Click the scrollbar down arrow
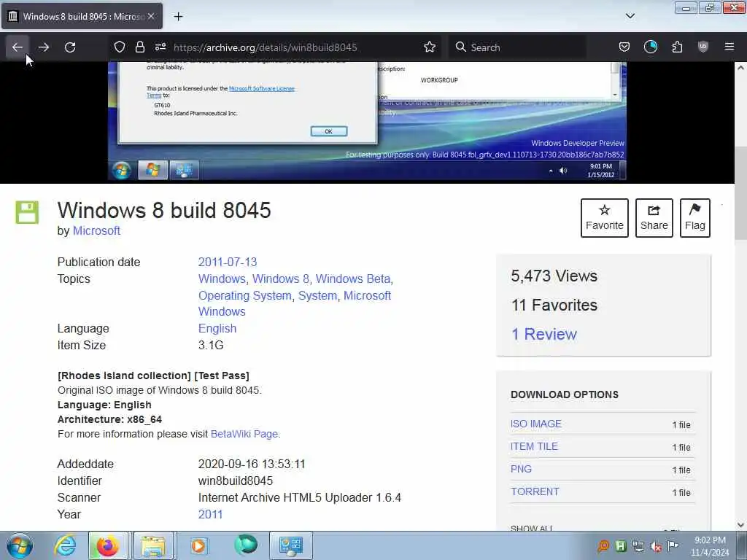 click(740, 525)
